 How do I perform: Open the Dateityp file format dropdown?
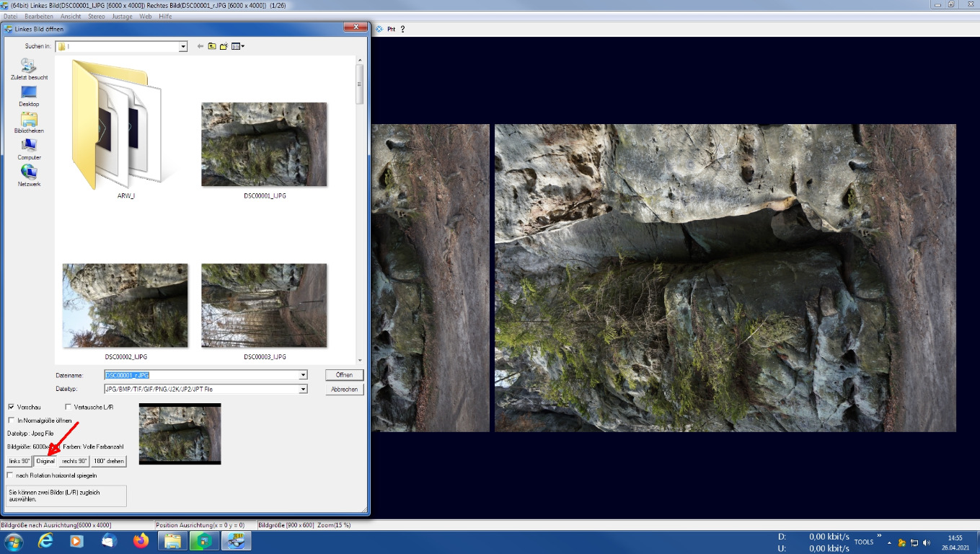click(303, 389)
